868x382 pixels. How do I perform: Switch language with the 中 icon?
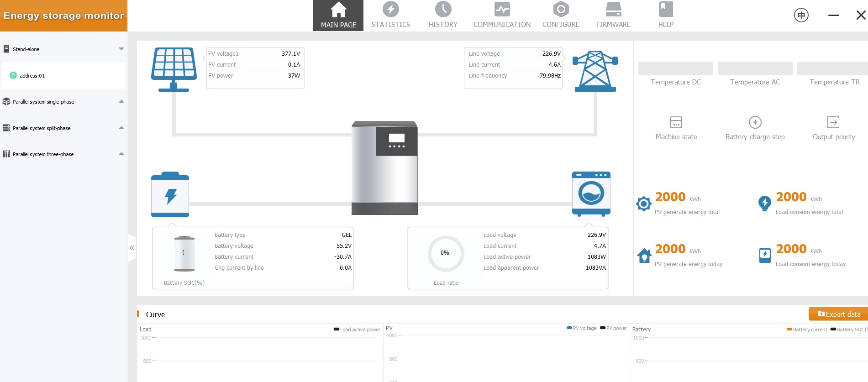[801, 15]
